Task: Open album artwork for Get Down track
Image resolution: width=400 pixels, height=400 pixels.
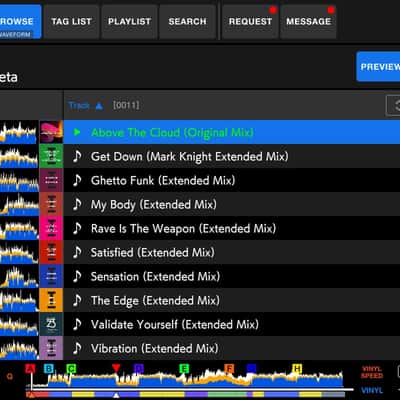Action: [x=51, y=156]
